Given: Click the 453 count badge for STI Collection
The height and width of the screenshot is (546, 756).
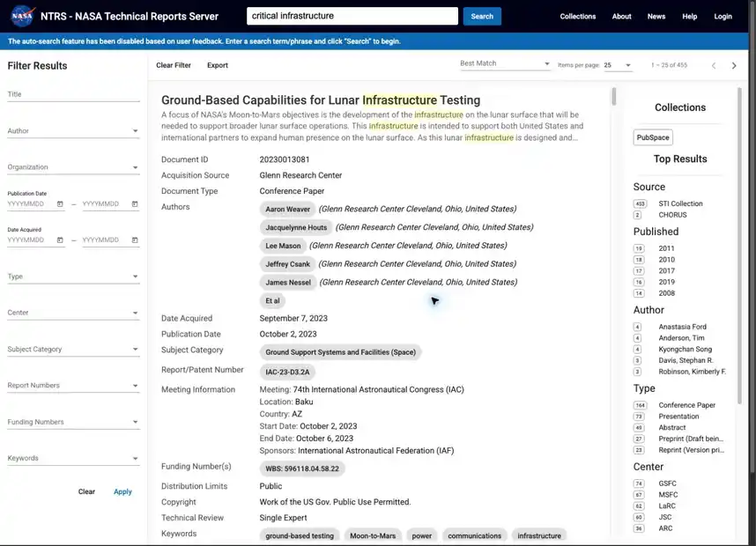Looking at the screenshot, I should 640,203.
